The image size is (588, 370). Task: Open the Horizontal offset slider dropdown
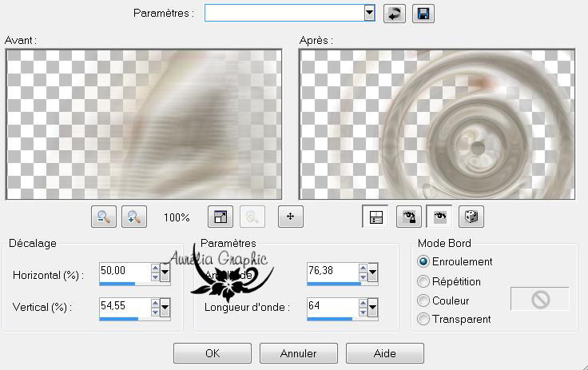[x=165, y=273]
